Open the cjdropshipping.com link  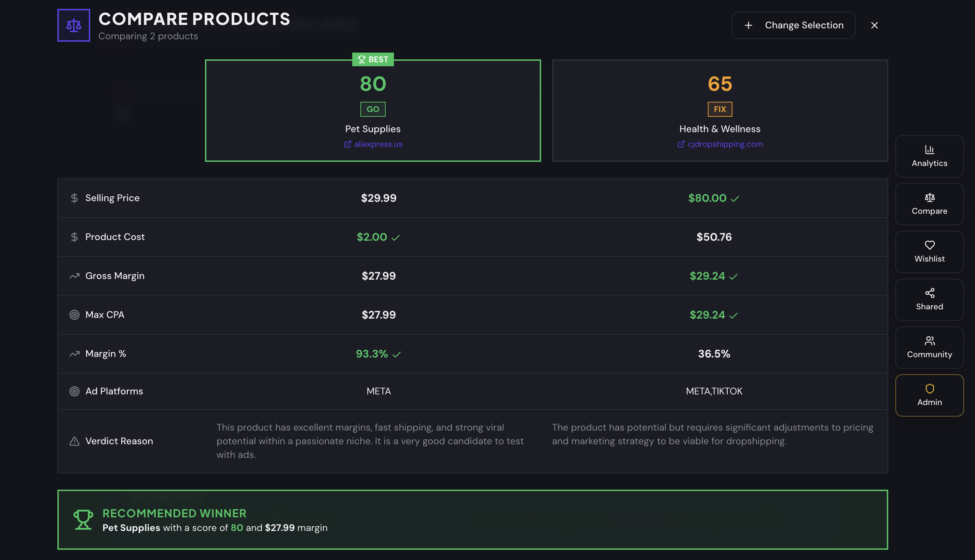click(x=725, y=144)
